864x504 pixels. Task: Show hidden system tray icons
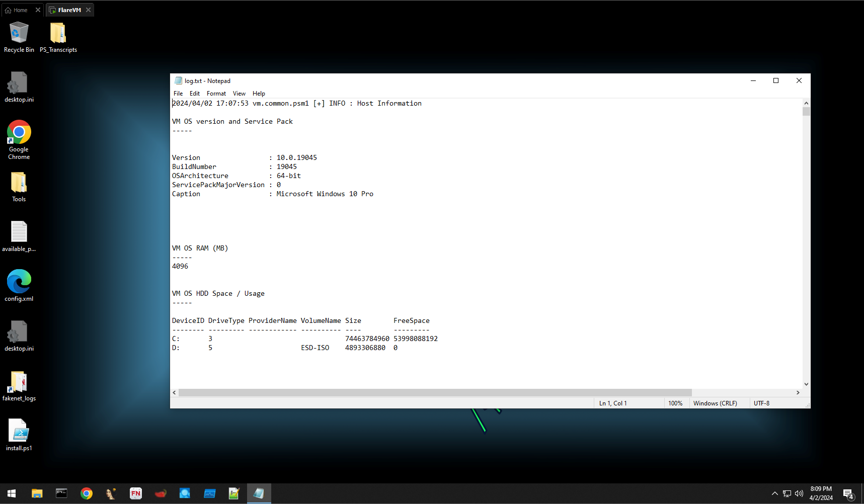775,493
